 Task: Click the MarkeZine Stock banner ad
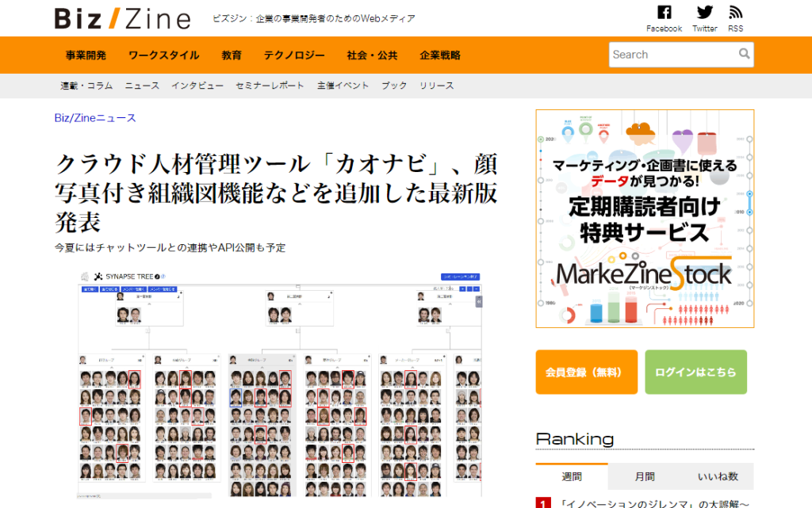click(645, 218)
